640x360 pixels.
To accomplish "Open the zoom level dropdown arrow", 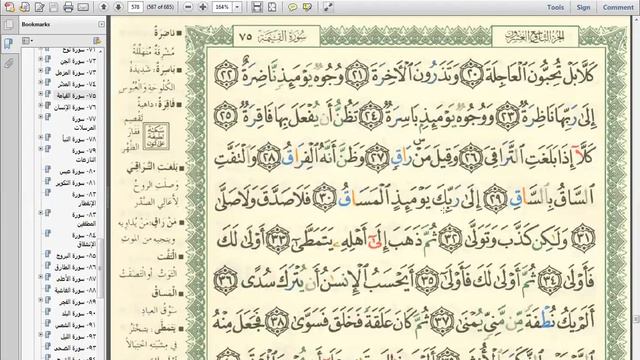I will [237, 7].
